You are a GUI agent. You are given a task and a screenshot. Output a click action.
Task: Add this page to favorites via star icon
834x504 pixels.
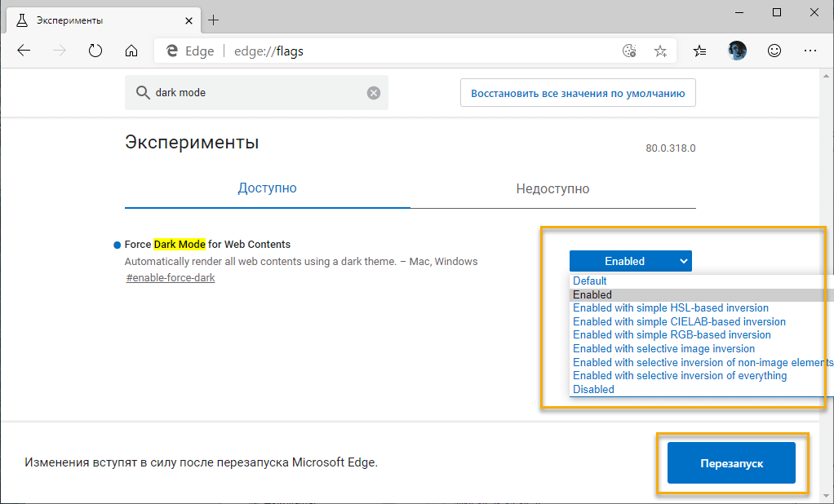[x=660, y=50]
